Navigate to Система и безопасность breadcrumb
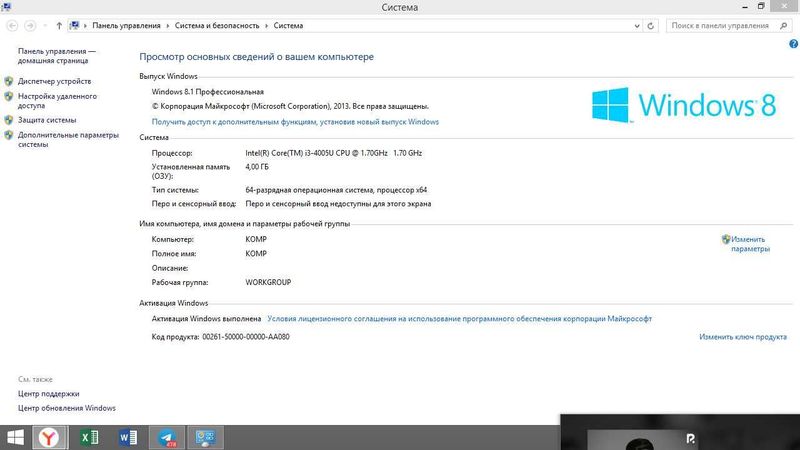The height and width of the screenshot is (450, 800). click(217, 26)
